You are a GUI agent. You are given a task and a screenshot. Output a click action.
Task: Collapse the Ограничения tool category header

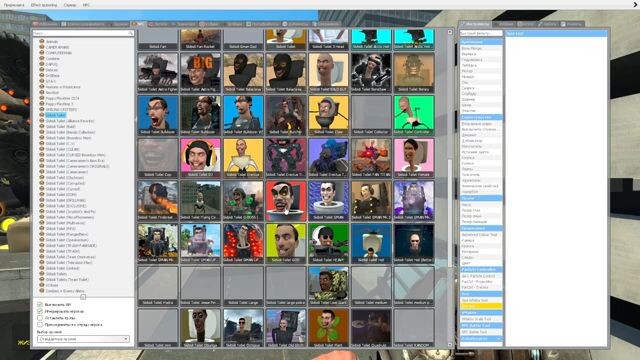tap(481, 42)
